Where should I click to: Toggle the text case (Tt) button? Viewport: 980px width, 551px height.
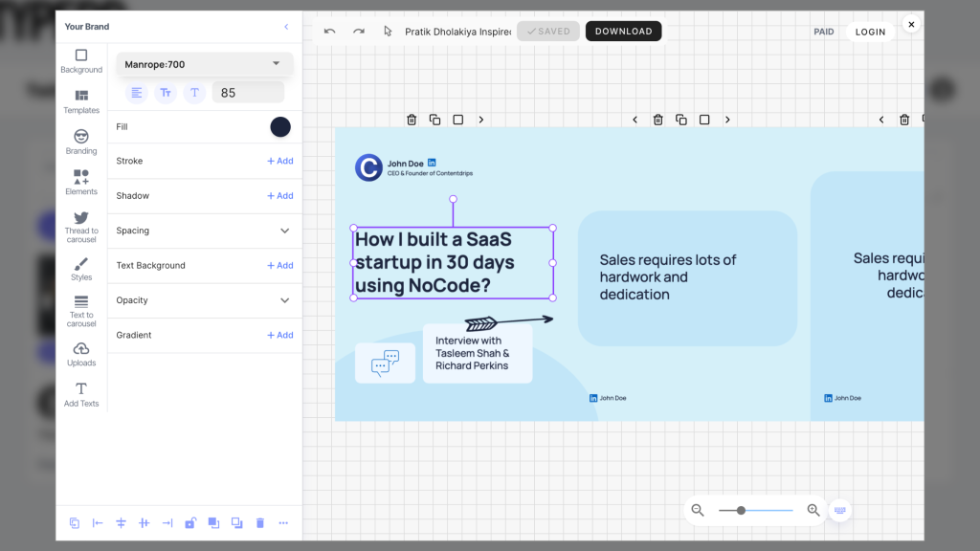pyautogui.click(x=166, y=93)
